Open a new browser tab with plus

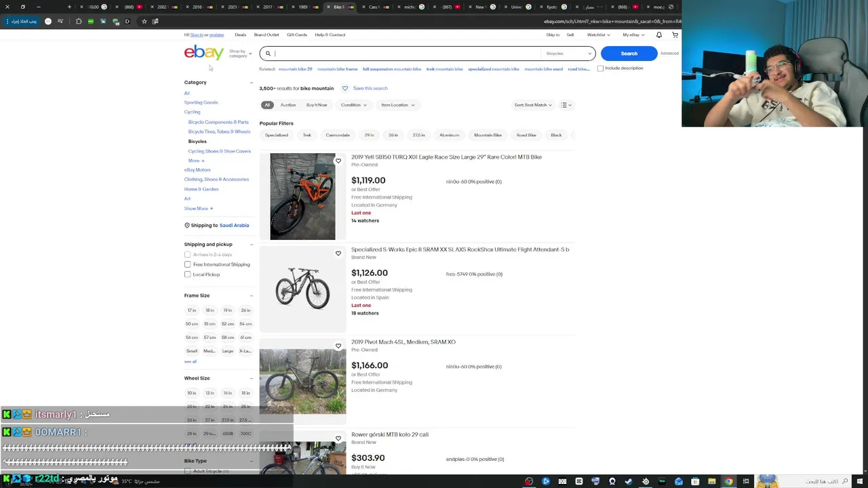coord(69,7)
